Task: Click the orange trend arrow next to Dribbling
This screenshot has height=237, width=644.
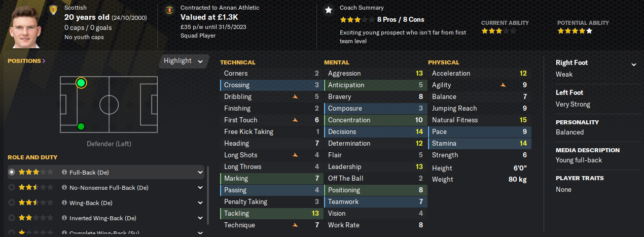Action: coord(295,96)
